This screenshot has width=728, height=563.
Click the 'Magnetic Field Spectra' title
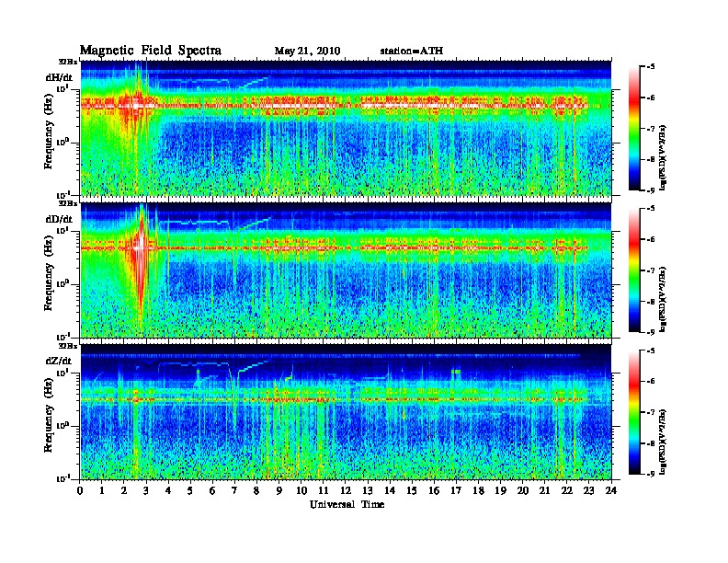pos(150,51)
